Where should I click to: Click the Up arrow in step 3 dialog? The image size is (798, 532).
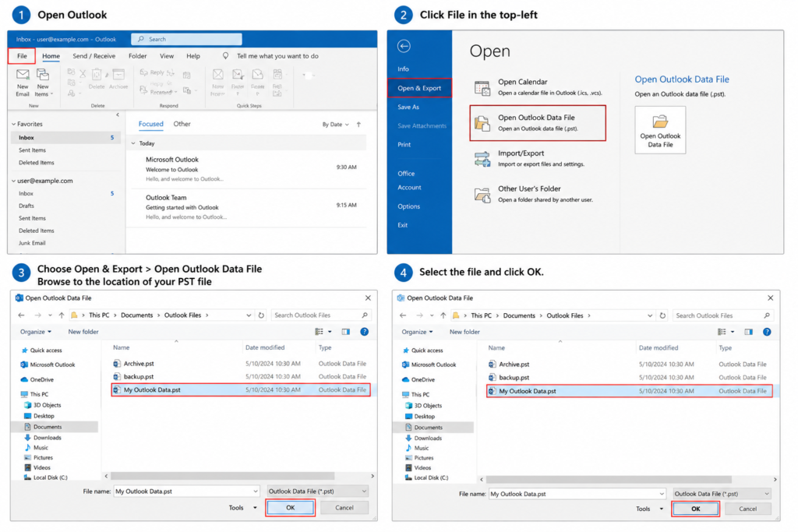[x=62, y=315]
